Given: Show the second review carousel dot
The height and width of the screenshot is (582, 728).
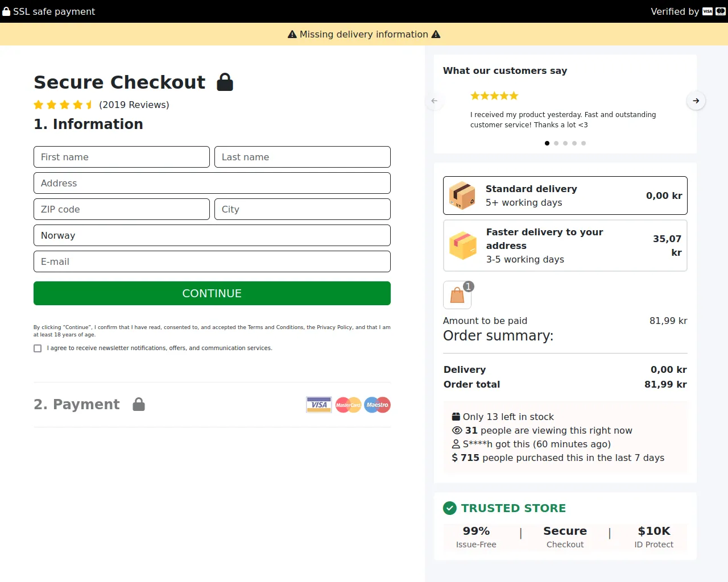Looking at the screenshot, I should [x=556, y=143].
